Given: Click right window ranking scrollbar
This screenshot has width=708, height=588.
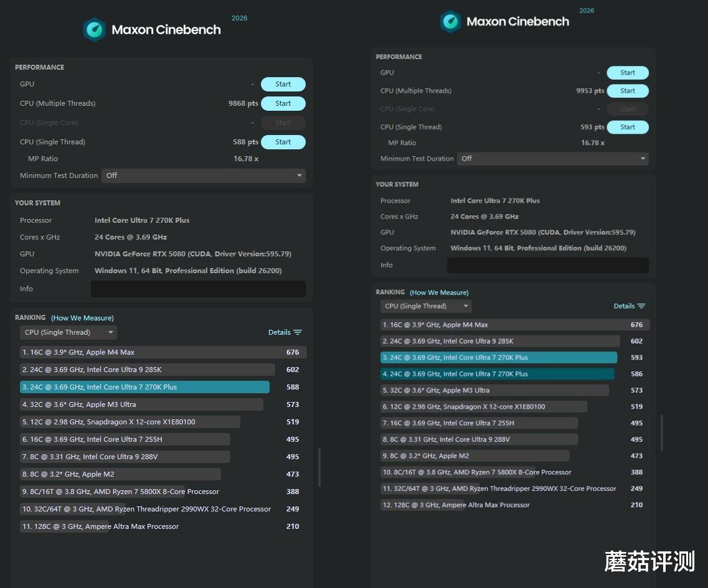Looking at the screenshot, I should point(662,433).
